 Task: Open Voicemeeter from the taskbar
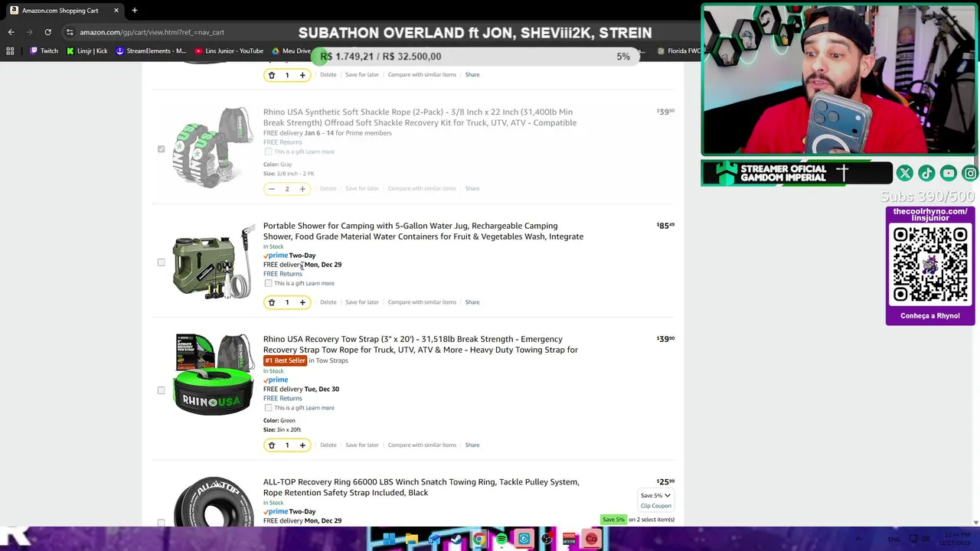click(x=569, y=539)
